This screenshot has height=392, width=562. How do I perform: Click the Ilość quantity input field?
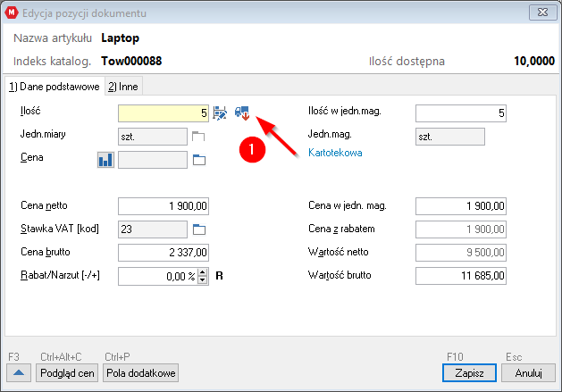point(164,113)
